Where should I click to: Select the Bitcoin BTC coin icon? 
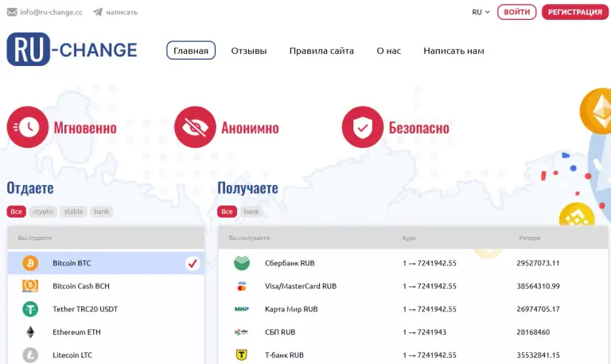click(30, 263)
